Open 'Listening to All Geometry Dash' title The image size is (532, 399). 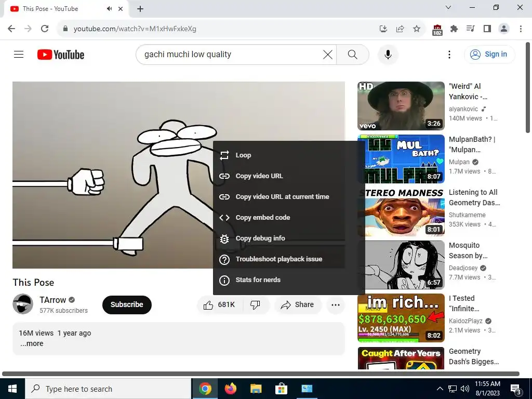[x=474, y=197]
